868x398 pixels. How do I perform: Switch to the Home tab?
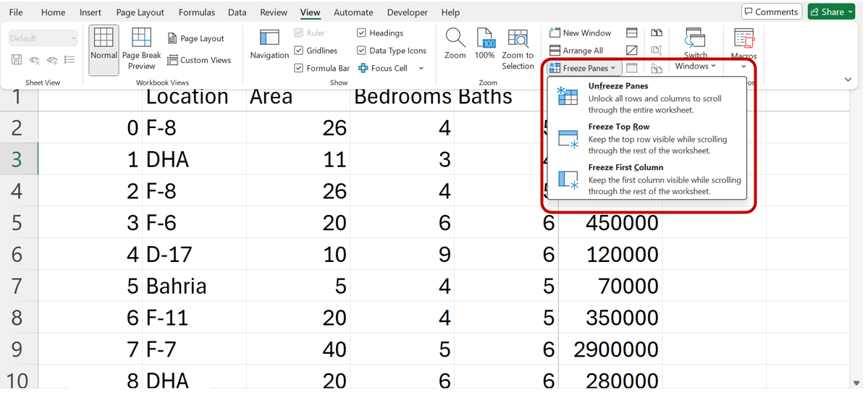coord(53,12)
